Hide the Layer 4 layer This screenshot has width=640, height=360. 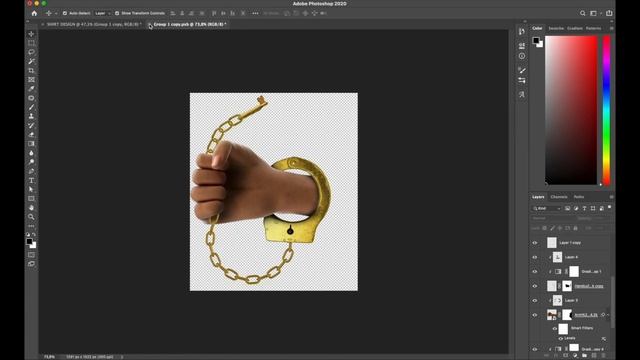coord(535,257)
